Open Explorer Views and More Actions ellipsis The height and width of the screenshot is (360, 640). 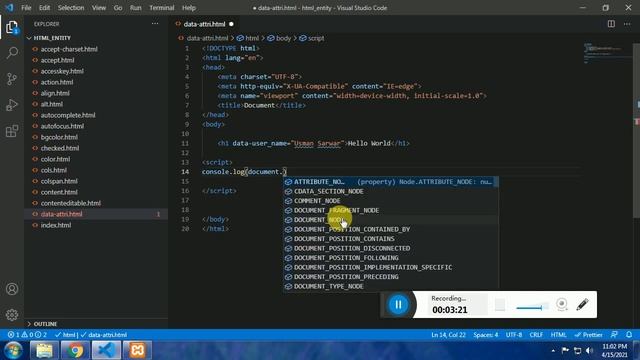coord(155,24)
